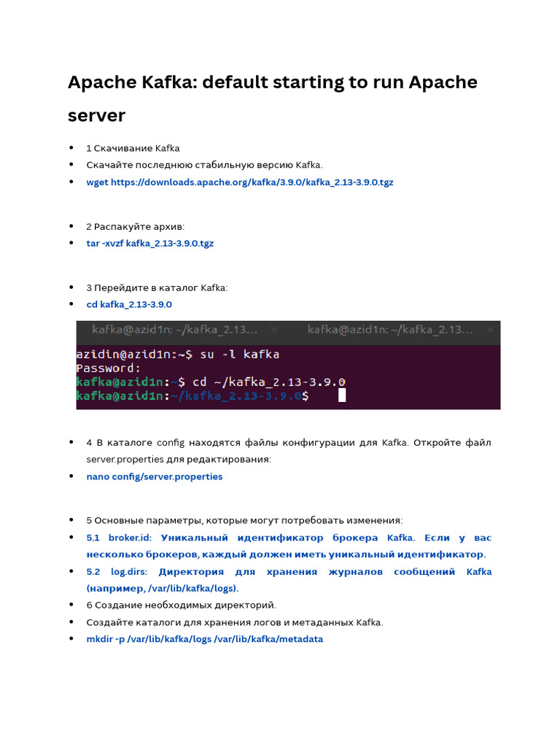This screenshot has width=560, height=747.
Task: Click terminal line 'cd ~/kafka_2.13-3.9.0'
Action: [x=211, y=382]
